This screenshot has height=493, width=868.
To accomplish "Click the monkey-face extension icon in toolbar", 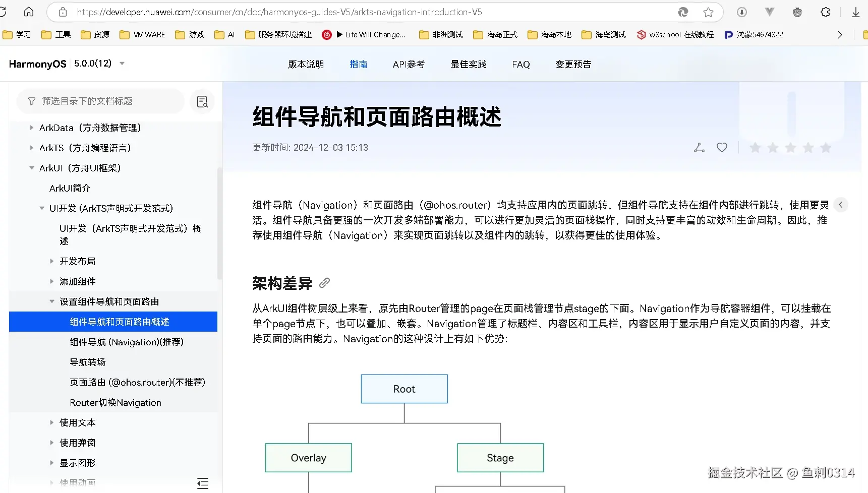I will [x=797, y=12].
